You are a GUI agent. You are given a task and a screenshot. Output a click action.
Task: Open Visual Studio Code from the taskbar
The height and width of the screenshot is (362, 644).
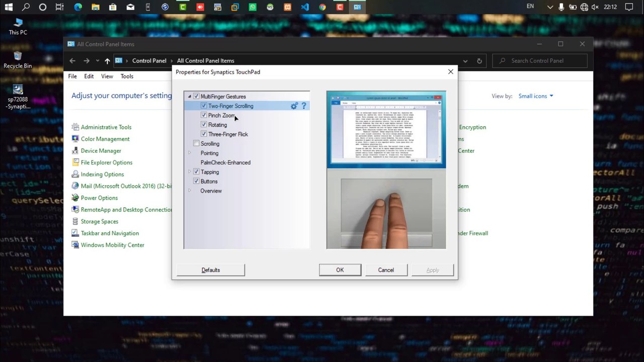pos(305,7)
